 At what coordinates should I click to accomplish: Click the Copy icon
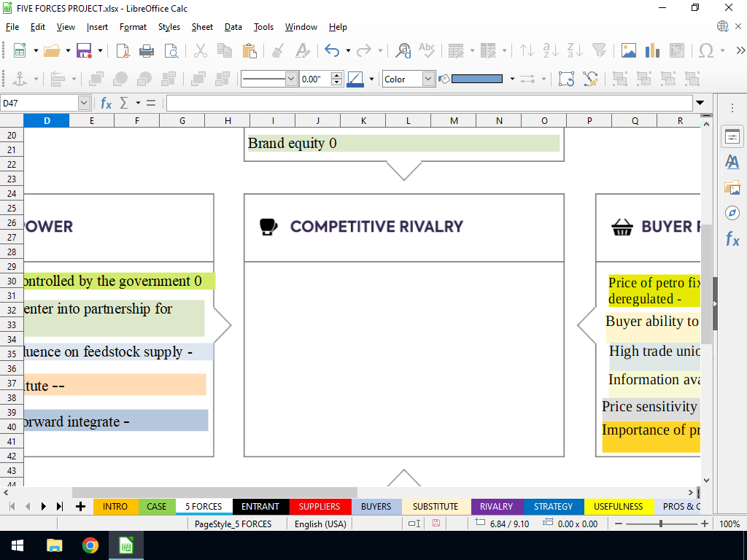pos(225,50)
